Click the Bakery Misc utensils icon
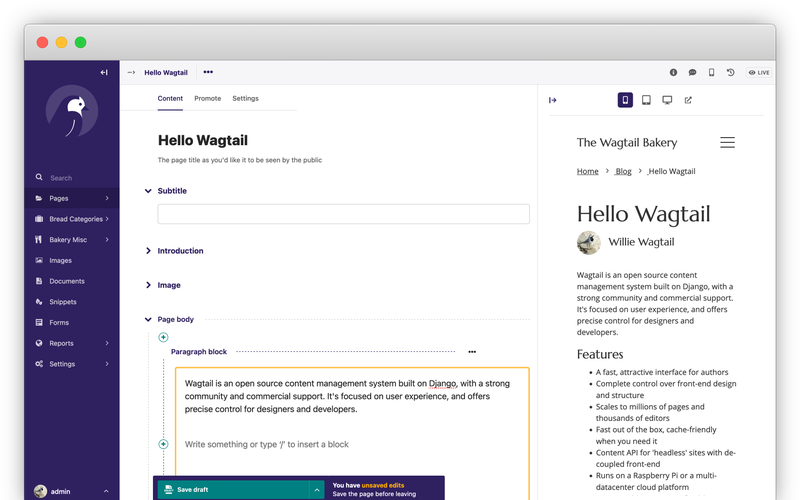 point(39,239)
